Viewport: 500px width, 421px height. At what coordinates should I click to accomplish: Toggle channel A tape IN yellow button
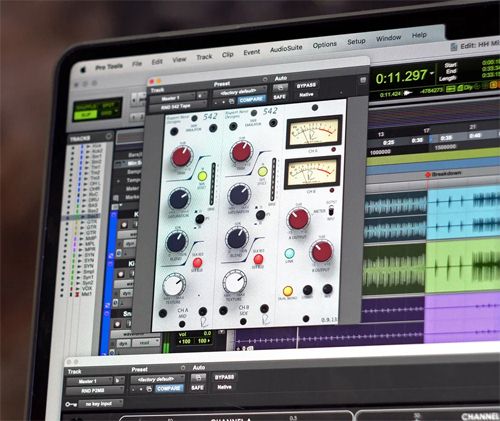click(202, 176)
